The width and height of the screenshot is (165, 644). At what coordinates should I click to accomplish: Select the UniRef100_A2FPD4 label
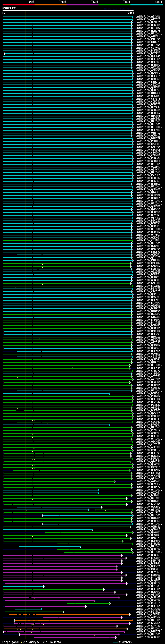[x=148, y=589]
